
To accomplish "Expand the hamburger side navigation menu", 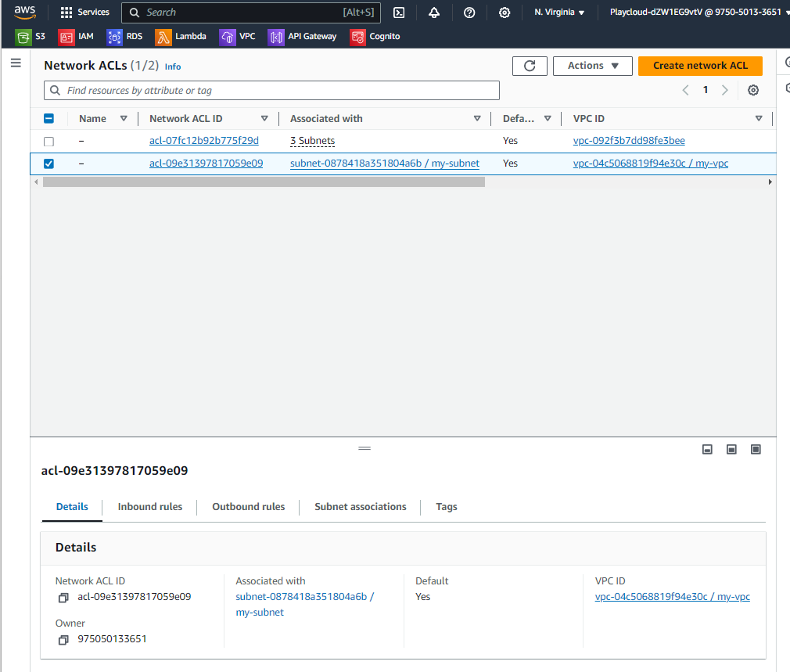I will [16, 63].
